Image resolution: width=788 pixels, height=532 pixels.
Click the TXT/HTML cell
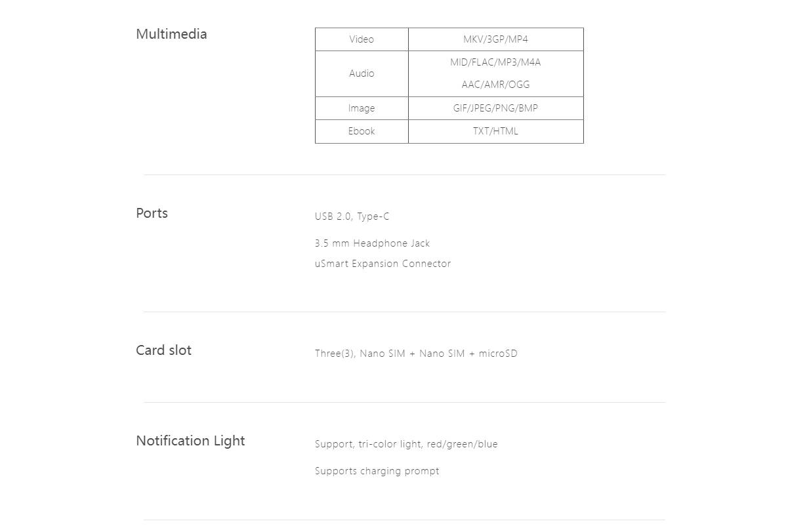495,131
